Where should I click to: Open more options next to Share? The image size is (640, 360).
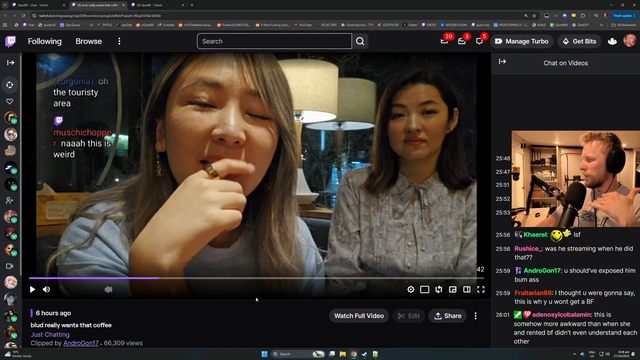click(x=476, y=316)
